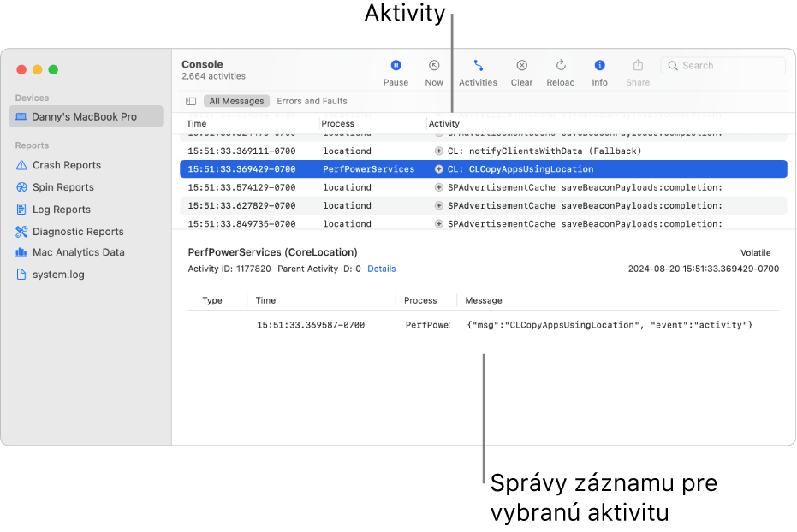The width and height of the screenshot is (797, 532).
Task: Click the system.log file icon
Action: (21, 274)
